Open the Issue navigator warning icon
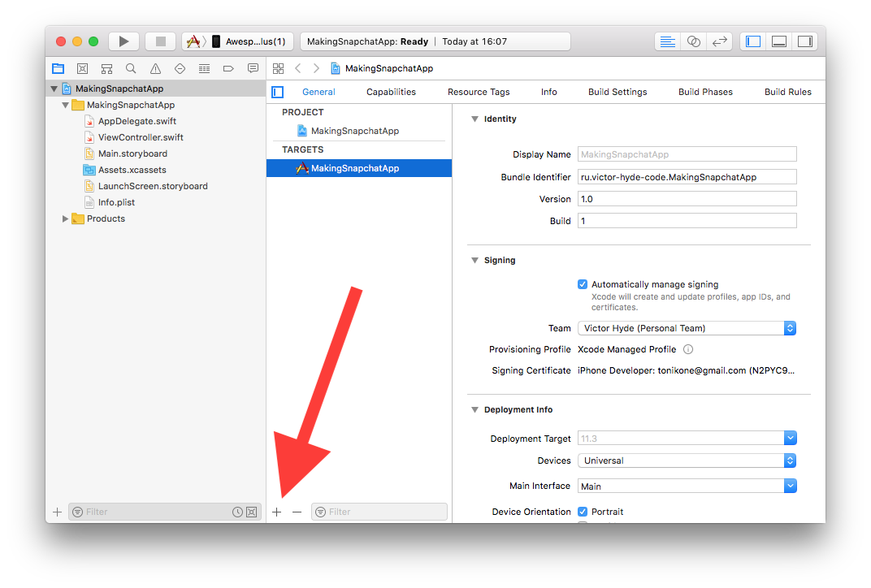This screenshot has width=871, height=588. tap(155, 69)
